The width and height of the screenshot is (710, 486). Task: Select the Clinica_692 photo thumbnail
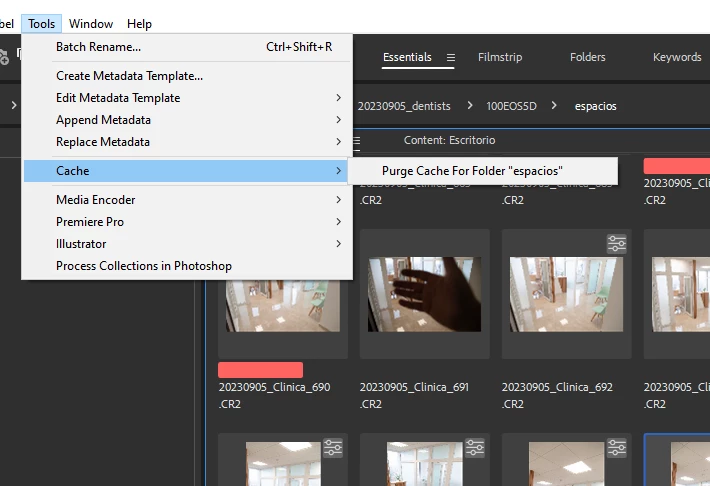click(566, 294)
